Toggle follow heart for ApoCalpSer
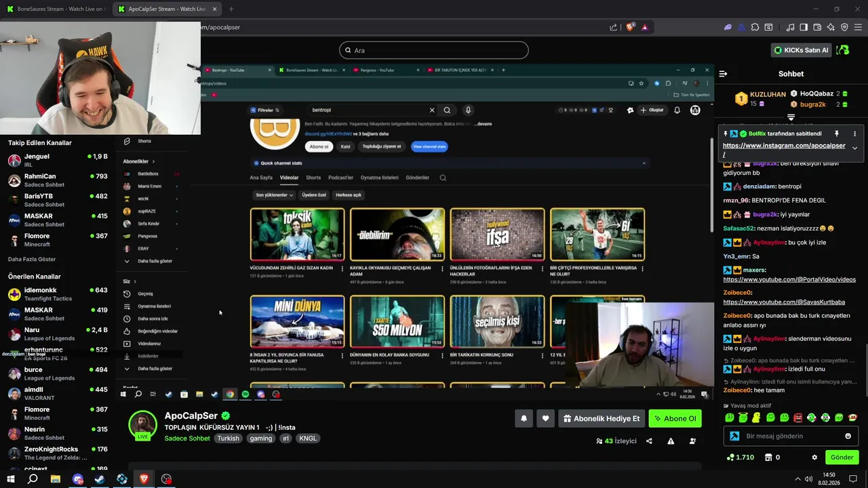 (545, 419)
